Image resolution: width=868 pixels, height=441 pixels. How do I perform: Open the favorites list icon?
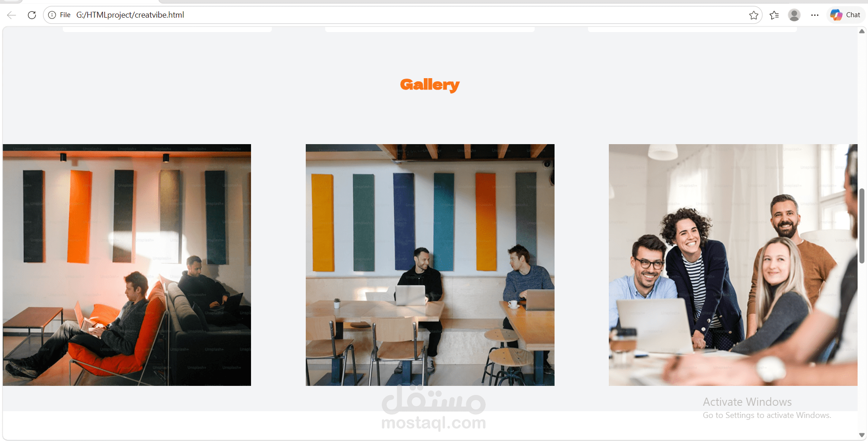point(774,15)
